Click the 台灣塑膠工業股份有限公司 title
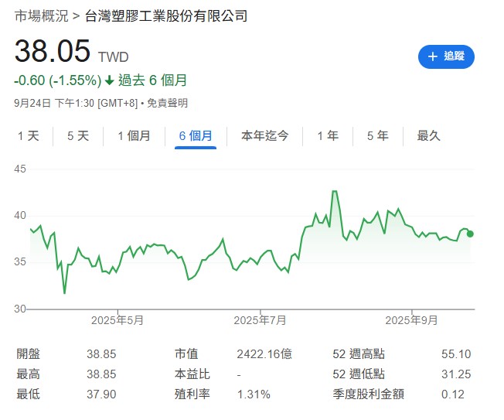 tap(166, 15)
